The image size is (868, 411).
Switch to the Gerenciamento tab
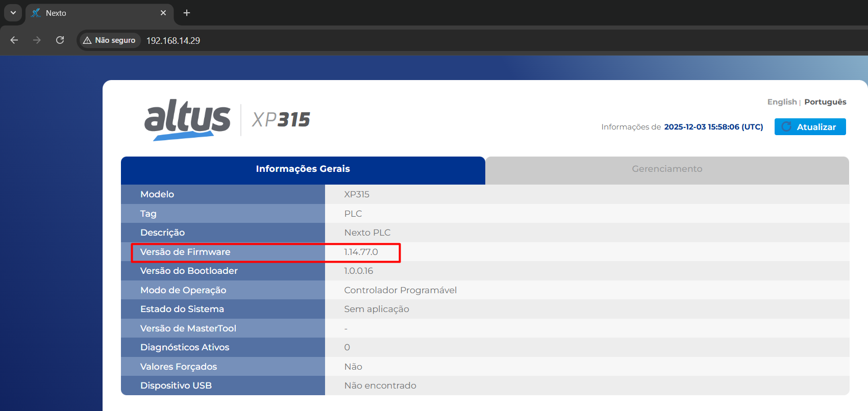coord(666,169)
